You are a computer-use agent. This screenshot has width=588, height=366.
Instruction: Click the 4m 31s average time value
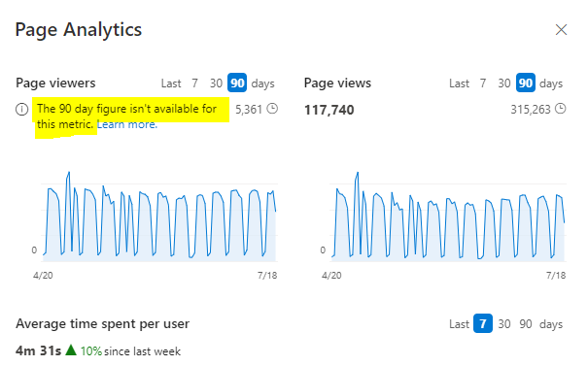point(38,350)
